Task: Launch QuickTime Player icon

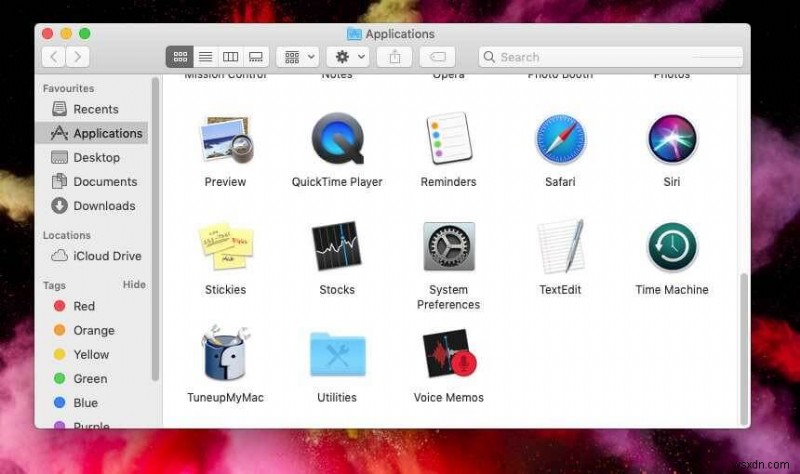Action: [x=337, y=138]
